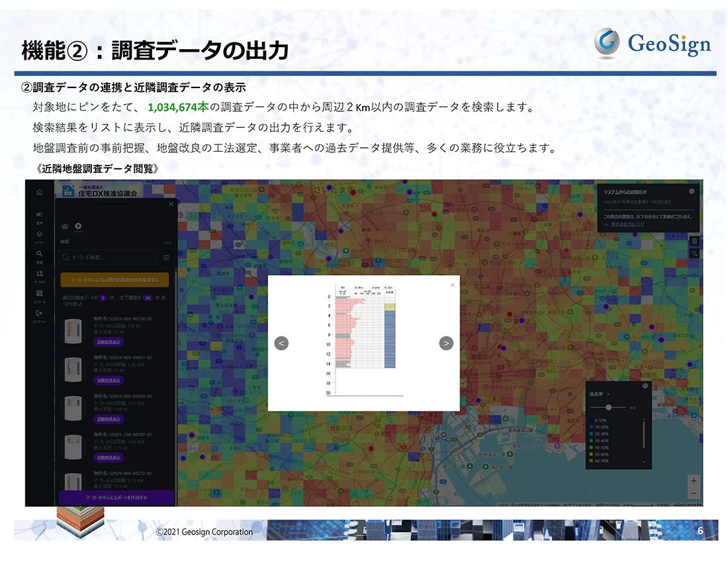Zoom in the map with plus button
The image size is (728, 563).
click(694, 480)
